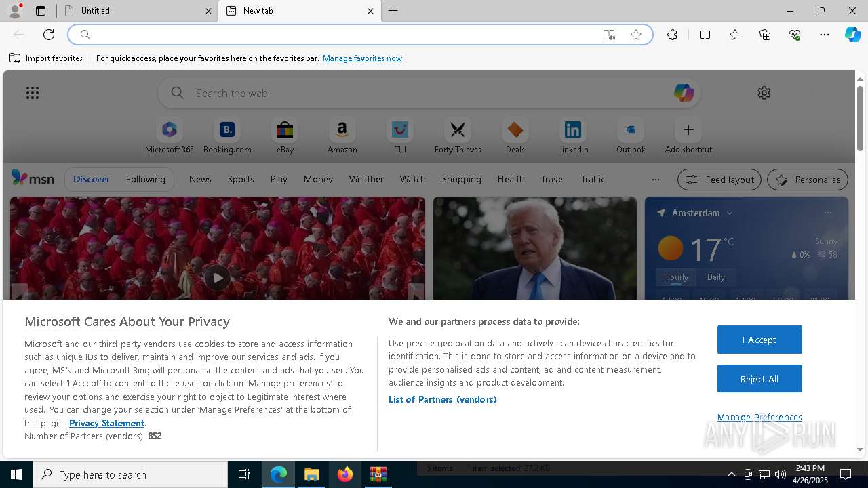Click the Personalise button
The width and height of the screenshot is (868, 488).
tap(808, 180)
